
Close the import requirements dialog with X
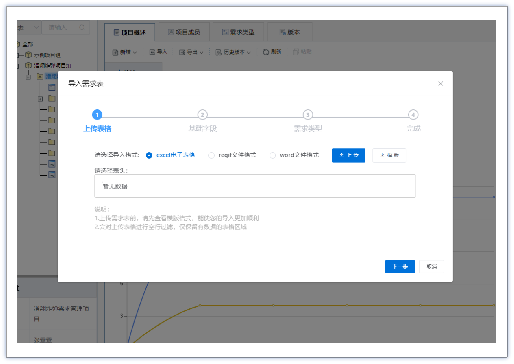click(440, 83)
